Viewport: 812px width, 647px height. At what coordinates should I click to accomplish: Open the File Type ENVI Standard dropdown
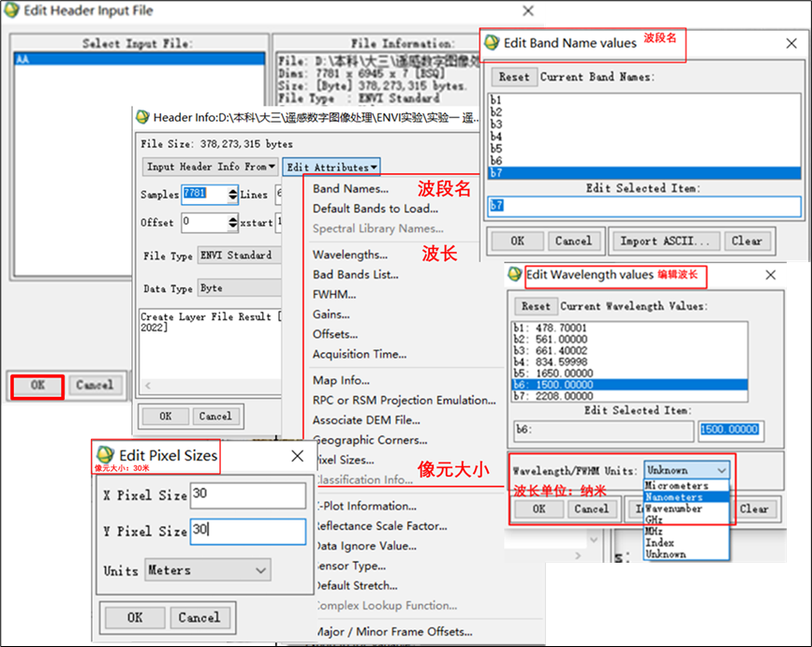click(x=239, y=256)
